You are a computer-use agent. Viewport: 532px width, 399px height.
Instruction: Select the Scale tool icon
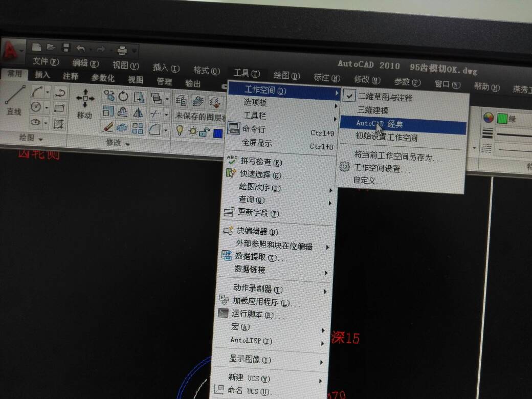108,111
